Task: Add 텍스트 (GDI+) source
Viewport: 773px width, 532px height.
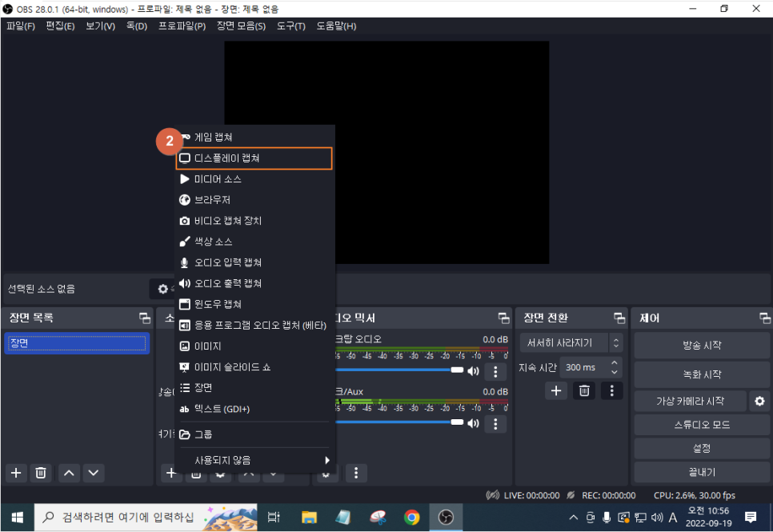Action: coord(254,409)
